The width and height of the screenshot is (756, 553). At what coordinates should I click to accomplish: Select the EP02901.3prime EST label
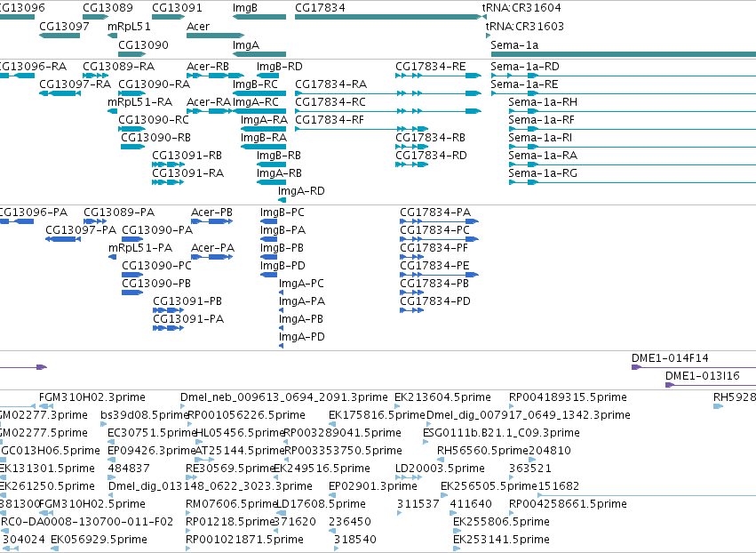pos(373,486)
